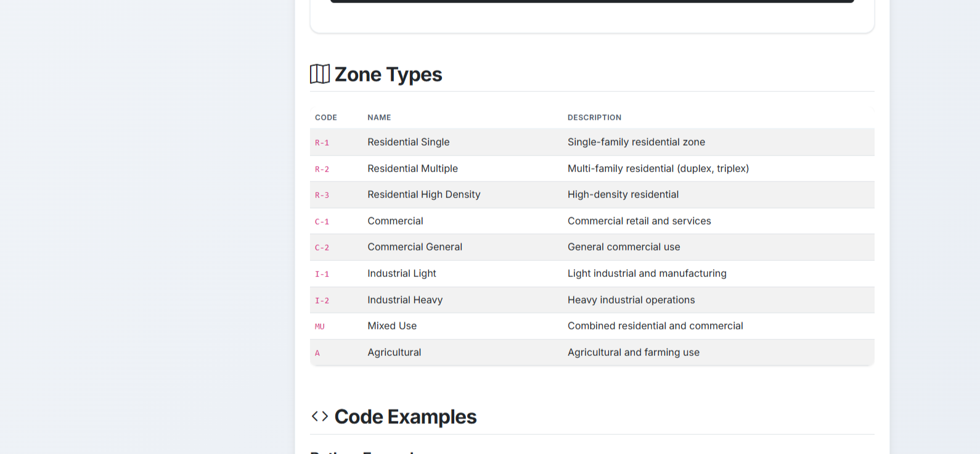
Task: Click the Residential High Density name cell
Action: (x=424, y=194)
